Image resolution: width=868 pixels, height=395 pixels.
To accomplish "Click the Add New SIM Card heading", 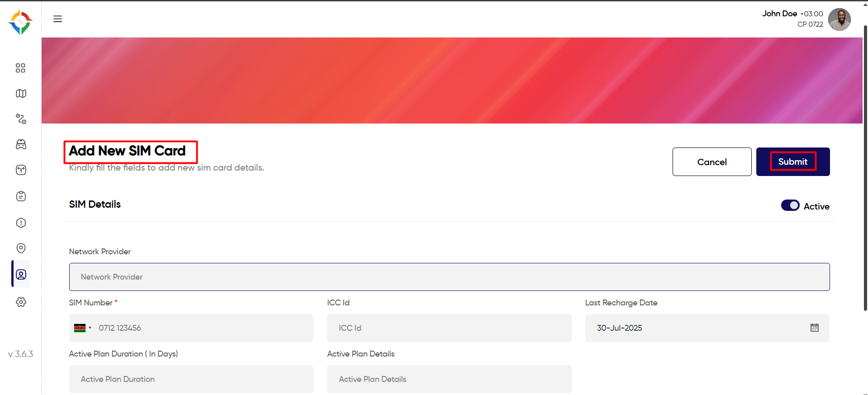I will (x=127, y=151).
